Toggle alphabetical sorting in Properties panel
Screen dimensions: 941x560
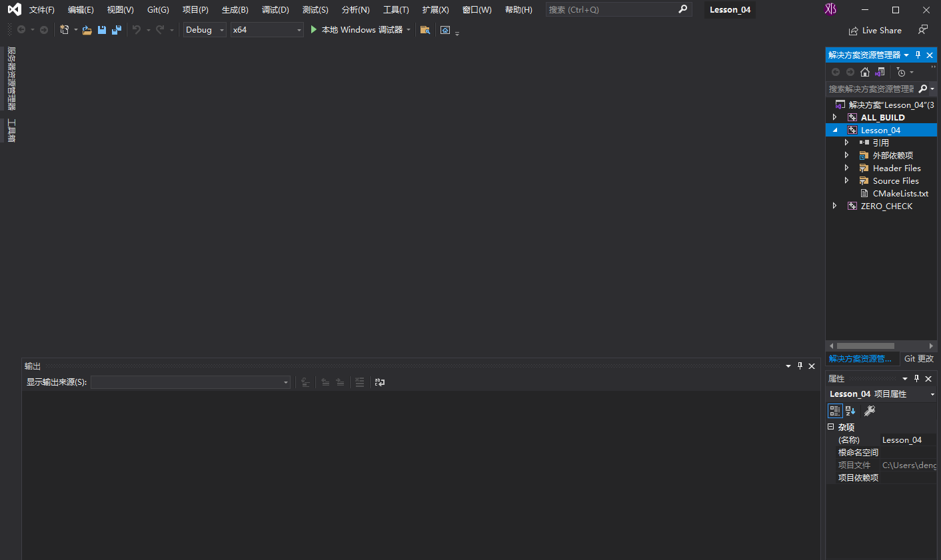pos(850,411)
